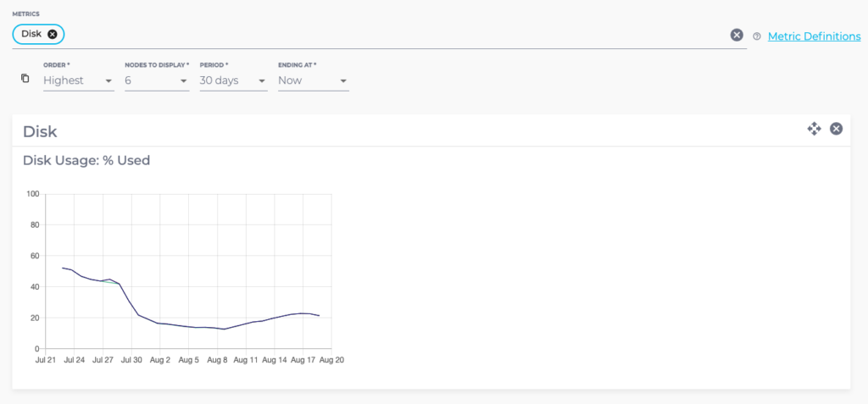The height and width of the screenshot is (404, 868).
Task: Click the Aug 2 label on the x-axis
Action: click(x=159, y=360)
